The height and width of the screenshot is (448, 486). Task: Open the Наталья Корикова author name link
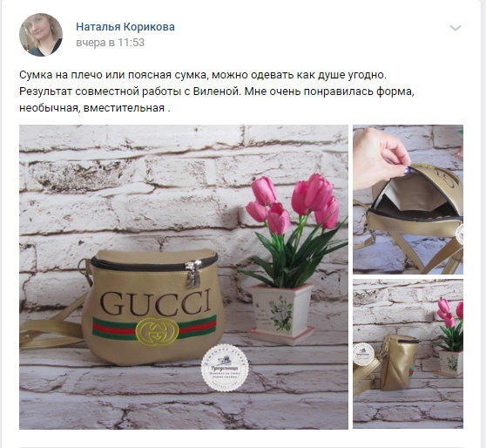pyautogui.click(x=125, y=27)
